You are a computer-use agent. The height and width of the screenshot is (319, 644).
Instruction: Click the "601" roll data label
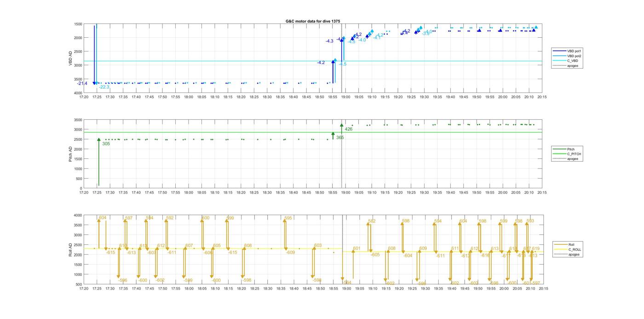(x=357, y=249)
